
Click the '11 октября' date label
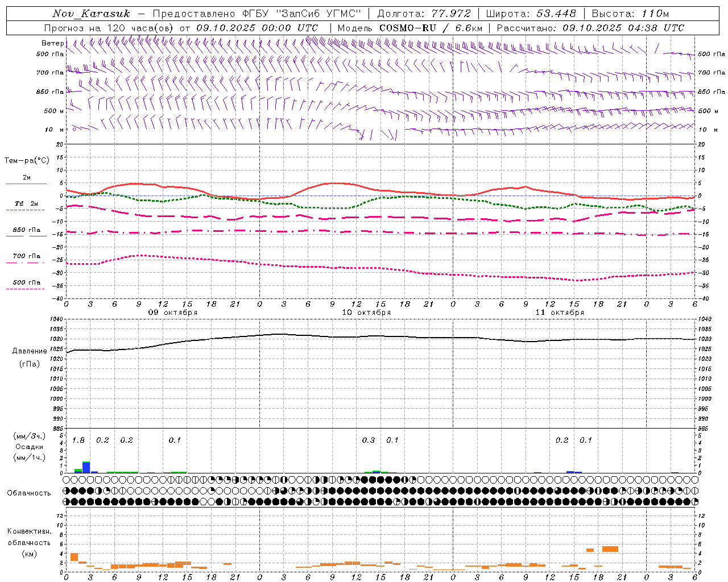click(560, 313)
